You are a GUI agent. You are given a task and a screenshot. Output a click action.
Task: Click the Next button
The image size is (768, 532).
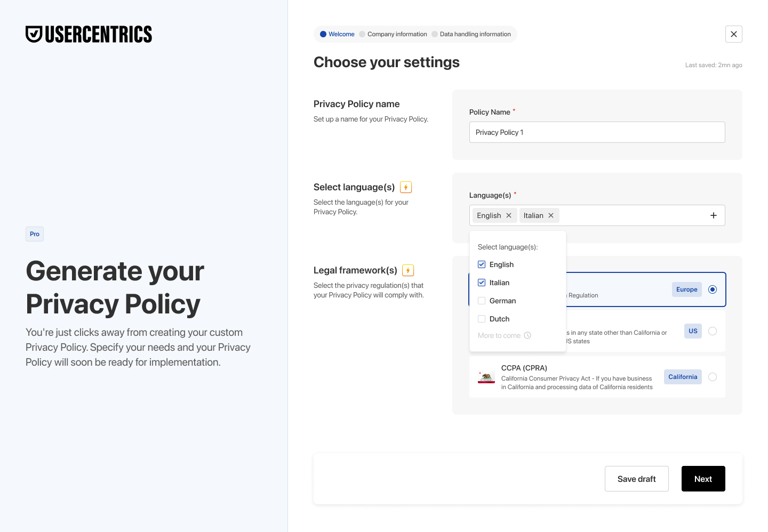coord(703,479)
